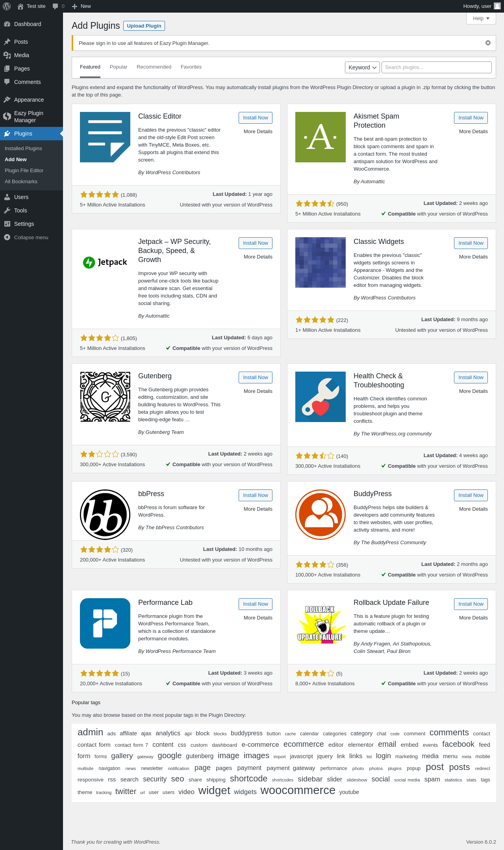Click the admin popular tag

(90, 732)
